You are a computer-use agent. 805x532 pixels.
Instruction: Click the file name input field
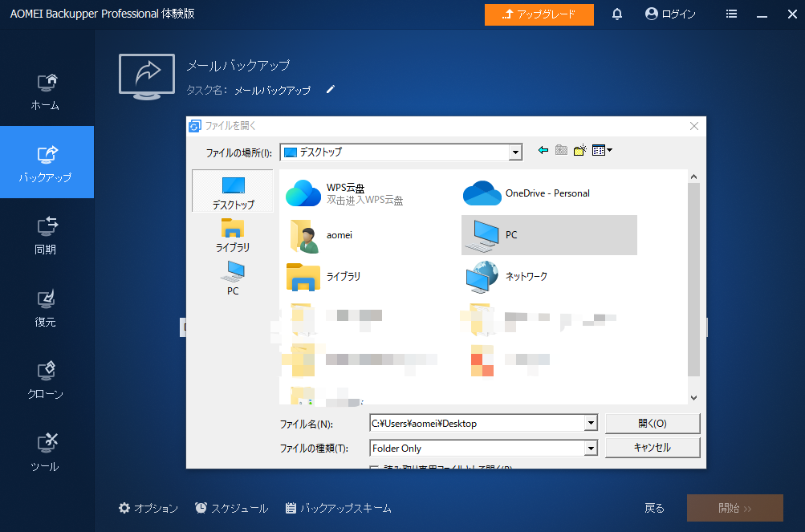coord(477,423)
